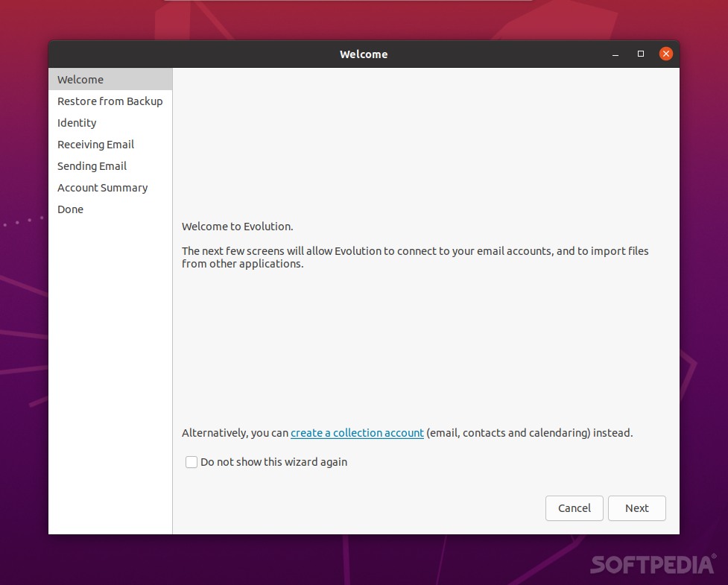The image size is (728, 585).
Task: Open the Account Summary step
Action: tap(110, 188)
